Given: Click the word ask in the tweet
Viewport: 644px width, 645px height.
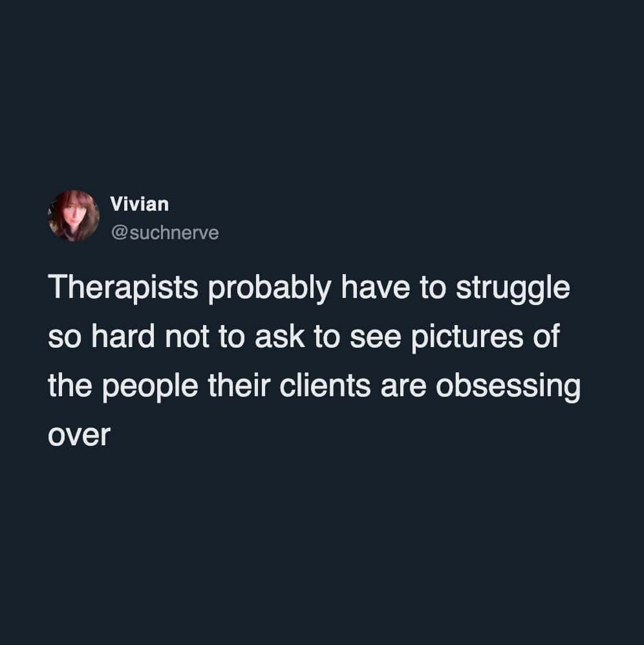Looking at the screenshot, I should coord(280,337).
